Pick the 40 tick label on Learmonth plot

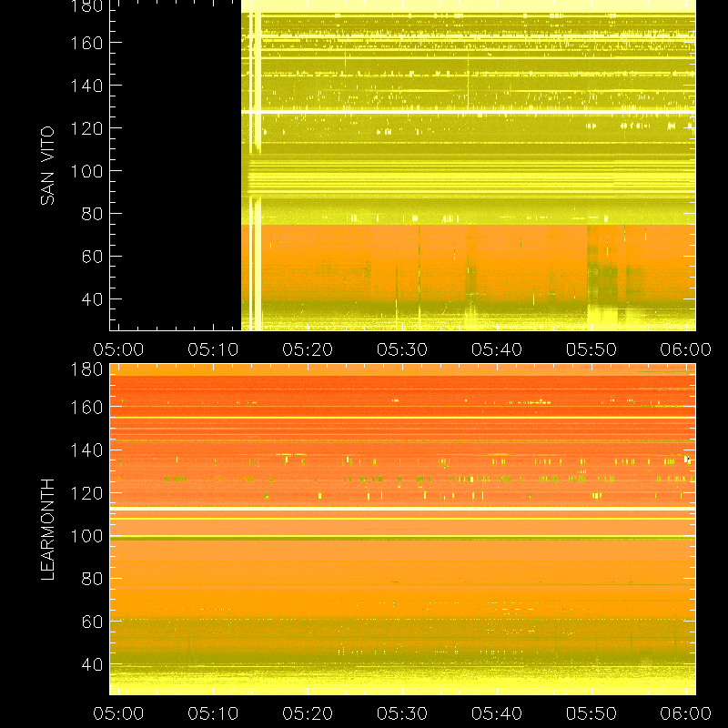(92, 664)
